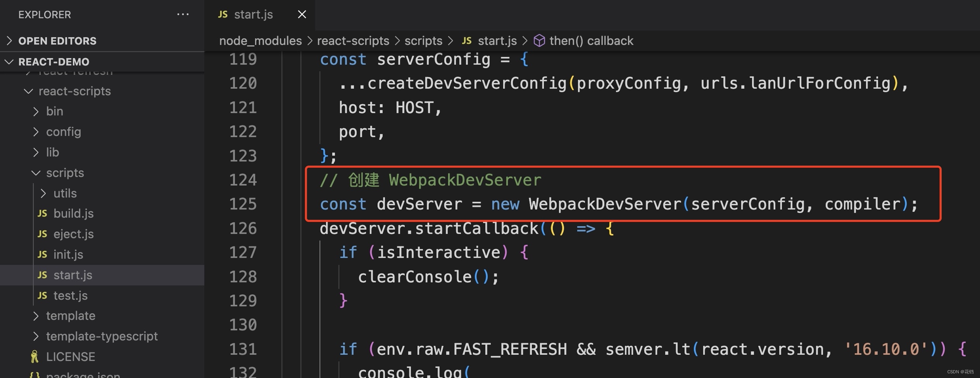This screenshot has width=980, height=378.
Task: Click JS icon beside build.js
Action: click(x=42, y=214)
